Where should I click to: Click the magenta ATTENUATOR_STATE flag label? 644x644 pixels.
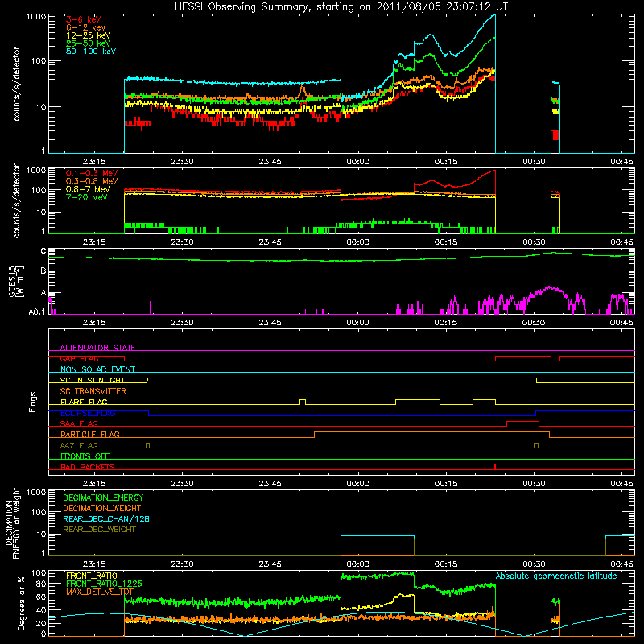[97, 348]
